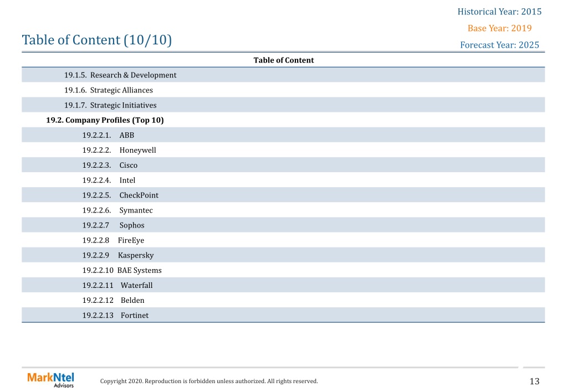Click the copyright 2020 notice text
Viewport: 567px width, 392px height.
pos(209,381)
